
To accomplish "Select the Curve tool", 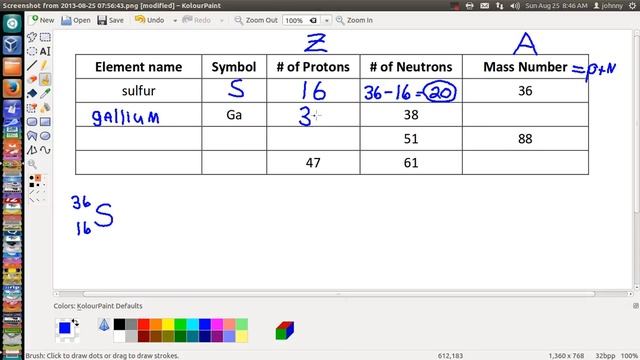I will [x=45, y=150].
